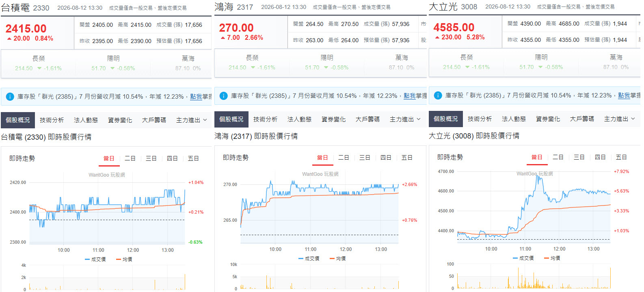Open 法人動態 tab in 大立光 panel
The image size is (644, 292).
(x=514, y=119)
